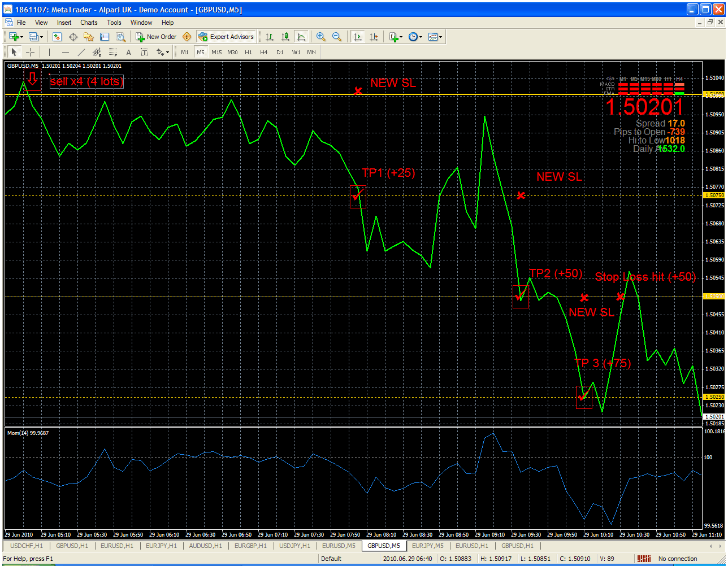Toggle the Expert Advisors button
728x566 pixels.
coord(226,37)
